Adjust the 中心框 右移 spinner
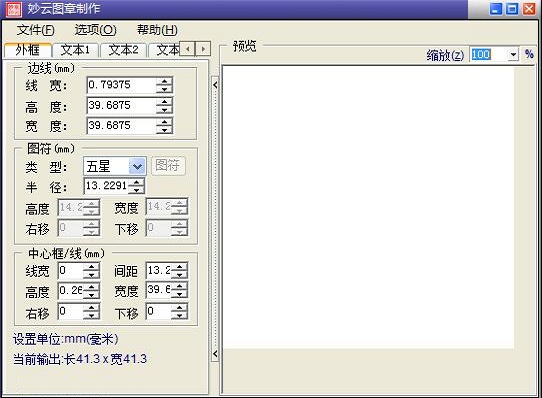Viewport: 542px width, 398px height. (x=92, y=311)
